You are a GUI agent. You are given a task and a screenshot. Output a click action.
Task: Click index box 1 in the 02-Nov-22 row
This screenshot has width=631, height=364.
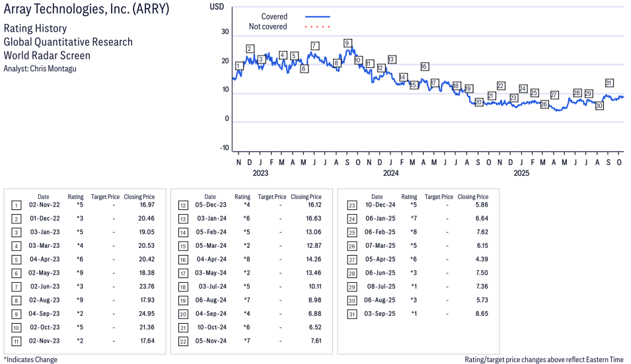pos(15,205)
